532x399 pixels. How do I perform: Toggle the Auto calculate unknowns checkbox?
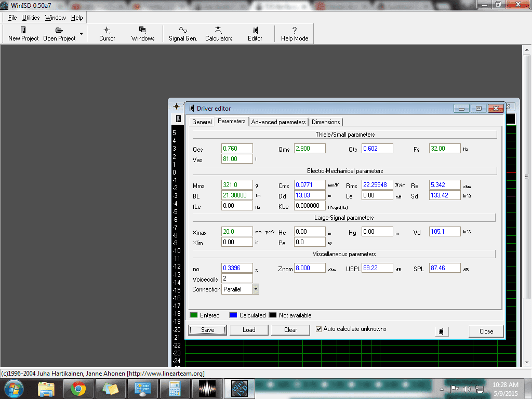click(x=318, y=329)
